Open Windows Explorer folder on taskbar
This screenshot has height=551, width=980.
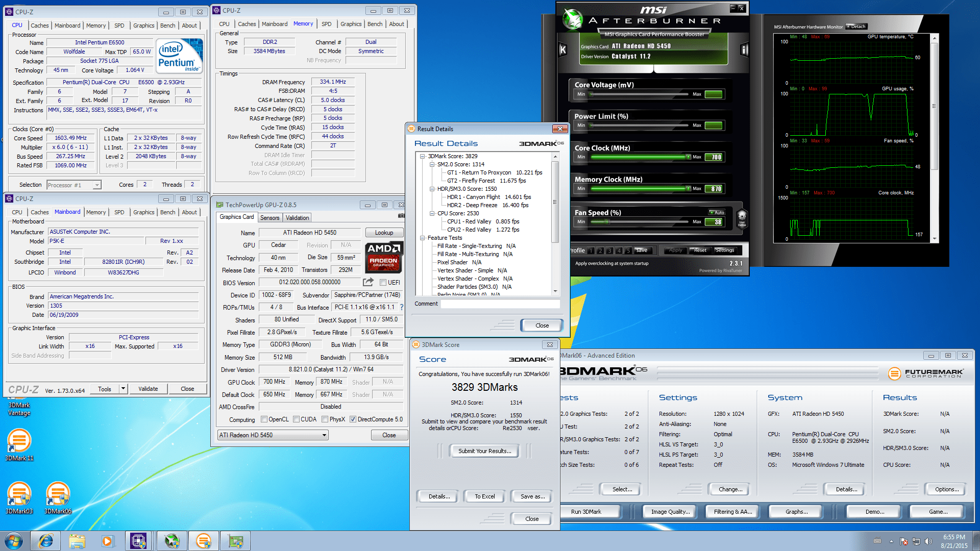[77, 541]
